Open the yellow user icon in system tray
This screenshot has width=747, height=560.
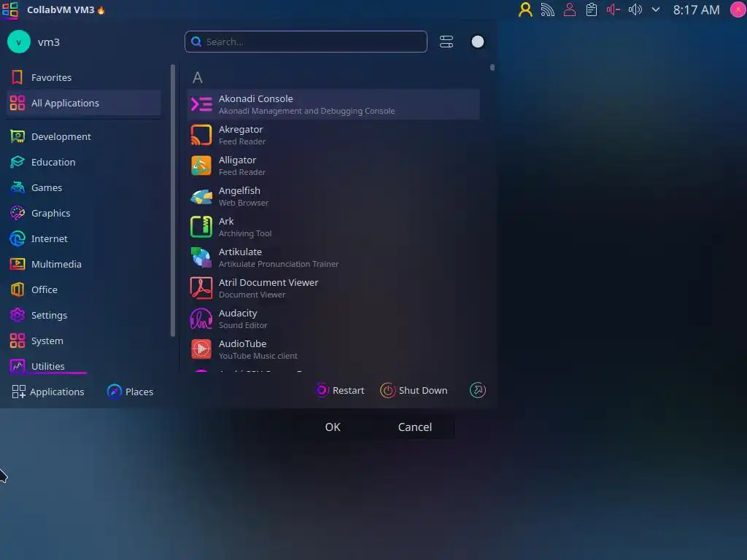(x=525, y=9)
